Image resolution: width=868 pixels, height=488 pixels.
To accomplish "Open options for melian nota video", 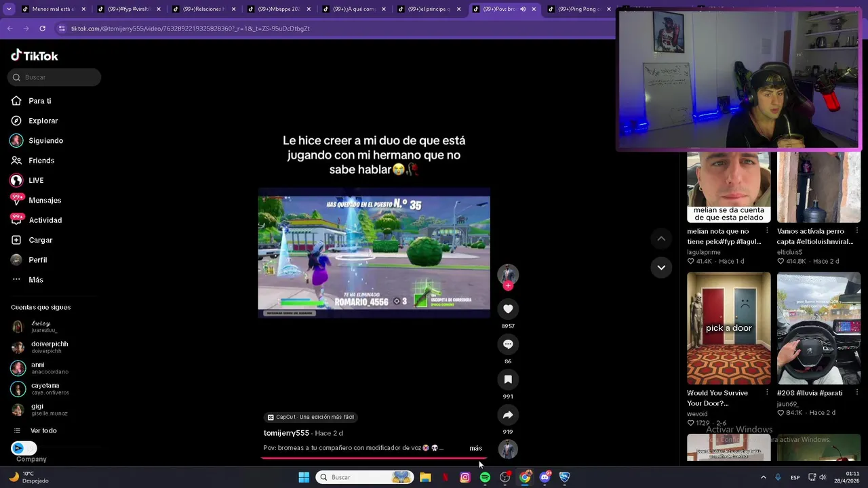I will (767, 231).
